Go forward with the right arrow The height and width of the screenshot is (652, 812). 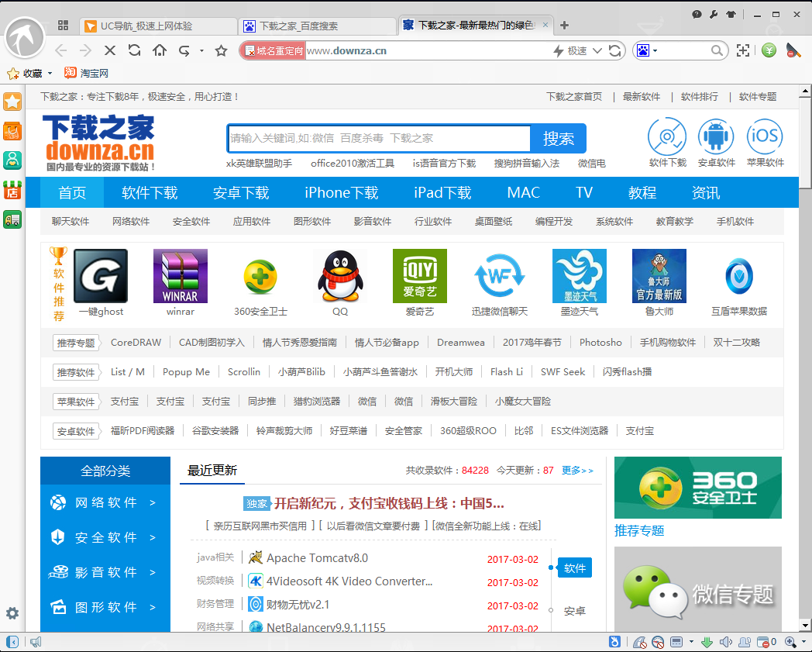[85, 50]
